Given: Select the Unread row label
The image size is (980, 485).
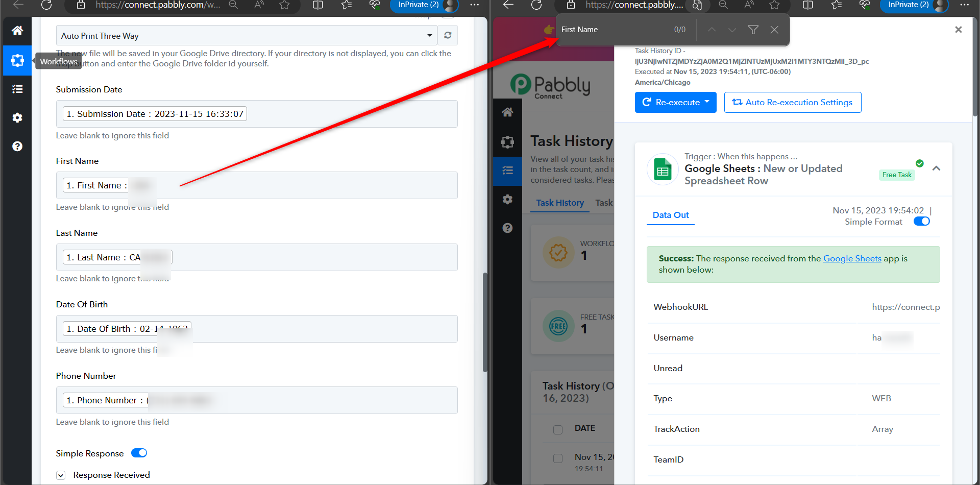Looking at the screenshot, I should 668,368.
